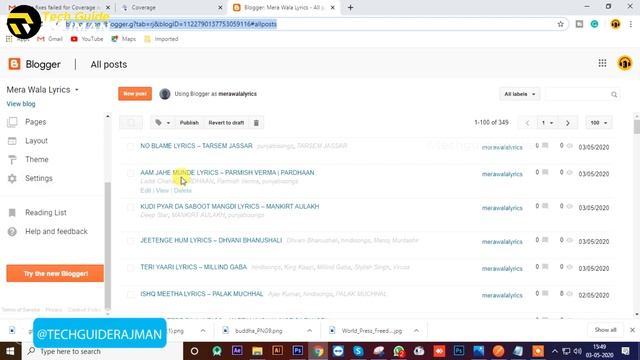This screenshot has height=360, width=640.
Task: Open the YouTube bookmark
Action: point(87,39)
